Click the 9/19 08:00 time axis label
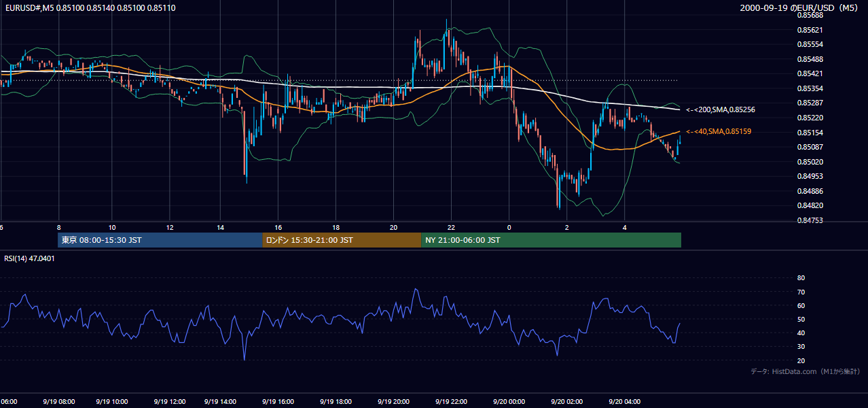The width and height of the screenshot is (868, 408). coord(58,401)
